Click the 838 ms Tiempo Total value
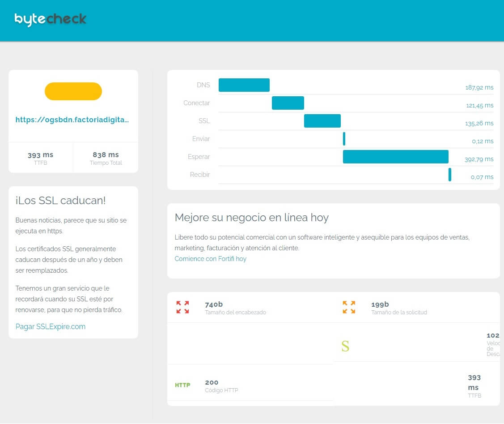The height and width of the screenshot is (424, 504). coord(106,155)
